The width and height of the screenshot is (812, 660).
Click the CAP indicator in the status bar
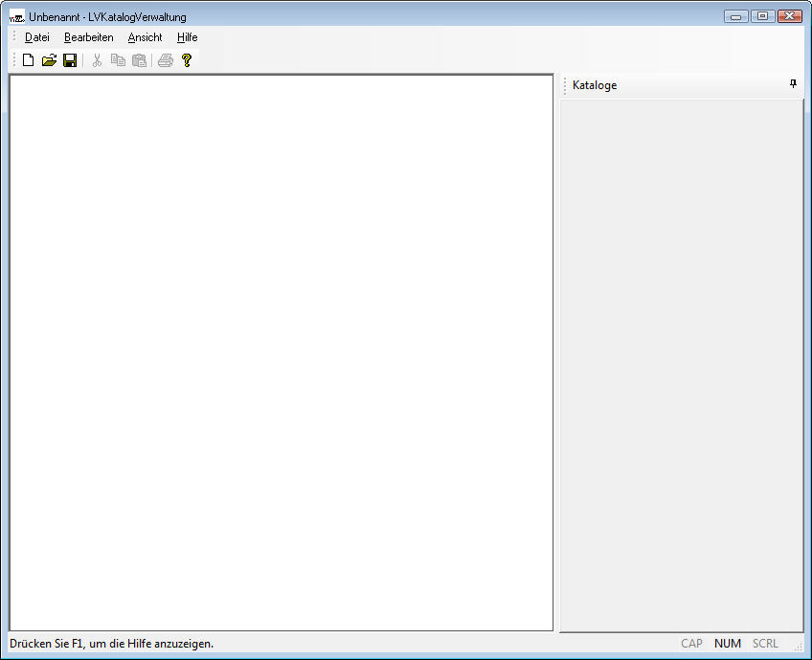pyautogui.click(x=691, y=644)
